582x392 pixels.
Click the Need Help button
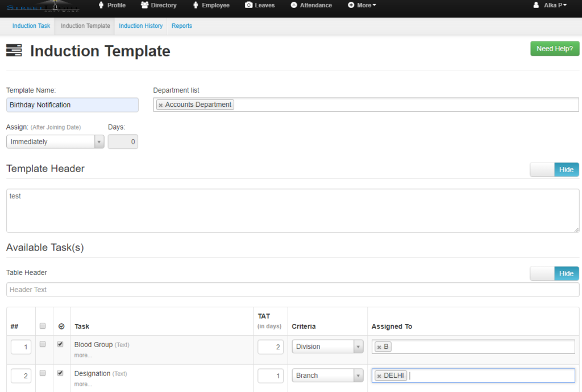[554, 48]
